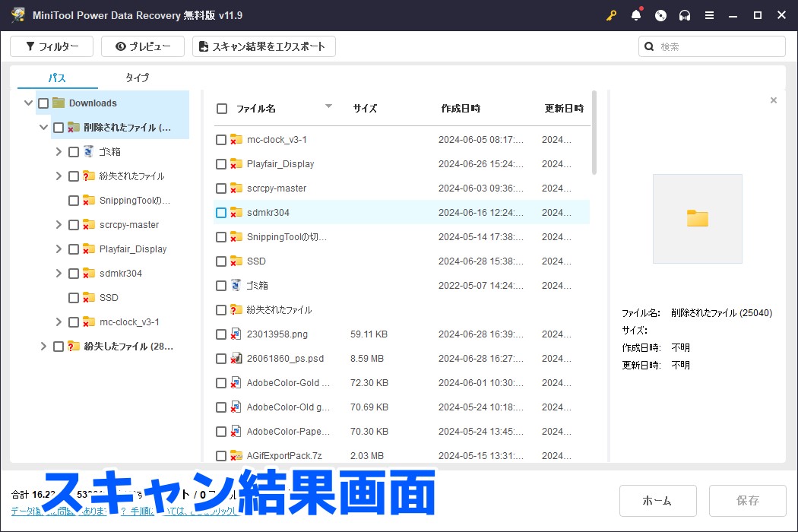Check the SnippingToolの切… checkbox in file list
The width and height of the screenshot is (798, 532).
[221, 237]
